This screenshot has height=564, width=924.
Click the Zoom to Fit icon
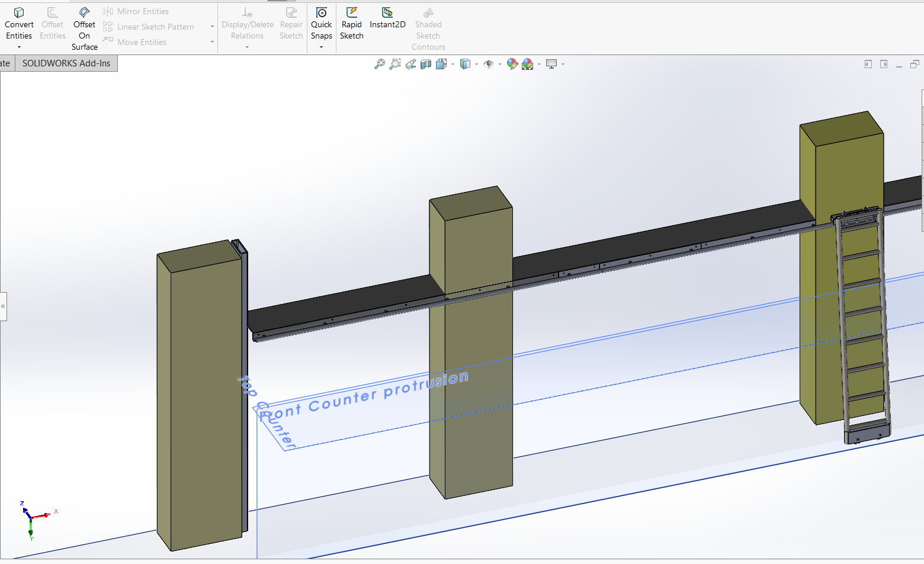[x=380, y=64]
